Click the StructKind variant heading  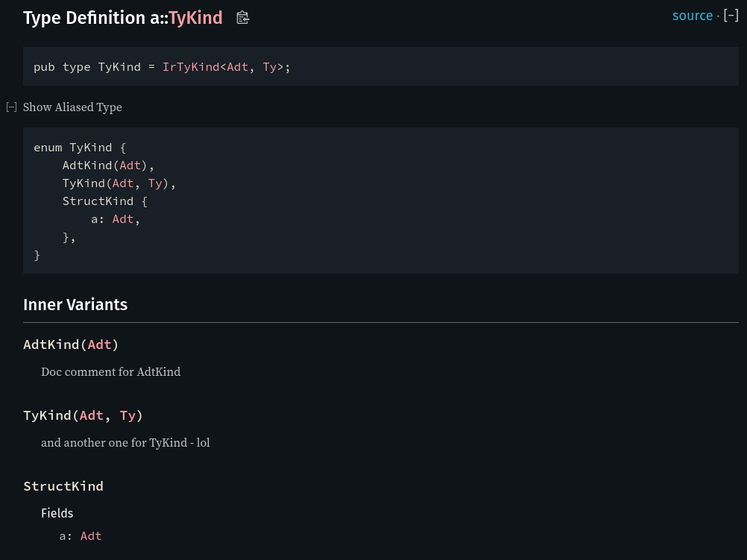coord(63,485)
